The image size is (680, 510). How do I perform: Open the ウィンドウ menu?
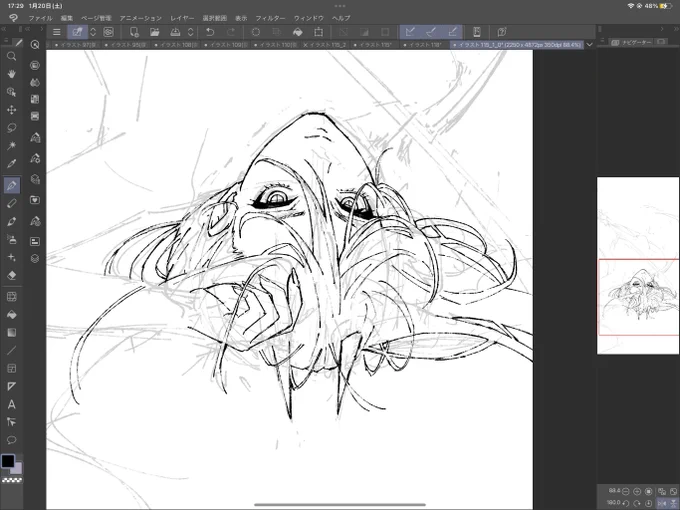[x=309, y=18]
